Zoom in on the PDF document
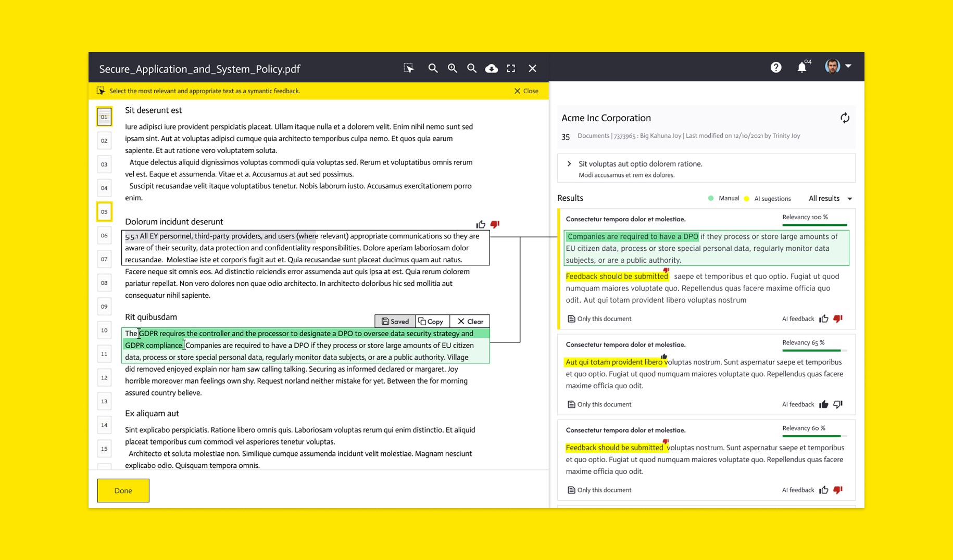The height and width of the screenshot is (560, 953). pyautogui.click(x=453, y=68)
